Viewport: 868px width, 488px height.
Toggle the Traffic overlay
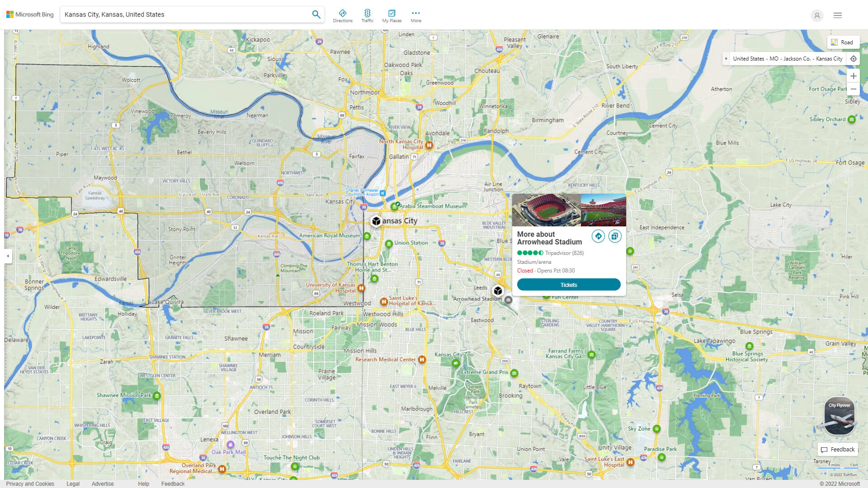pos(367,14)
